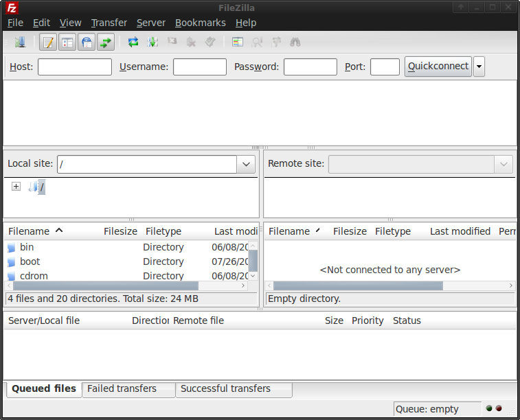Viewport: 520px width, 420px height.
Task: Toggle local directory tree display
Action: click(x=67, y=42)
